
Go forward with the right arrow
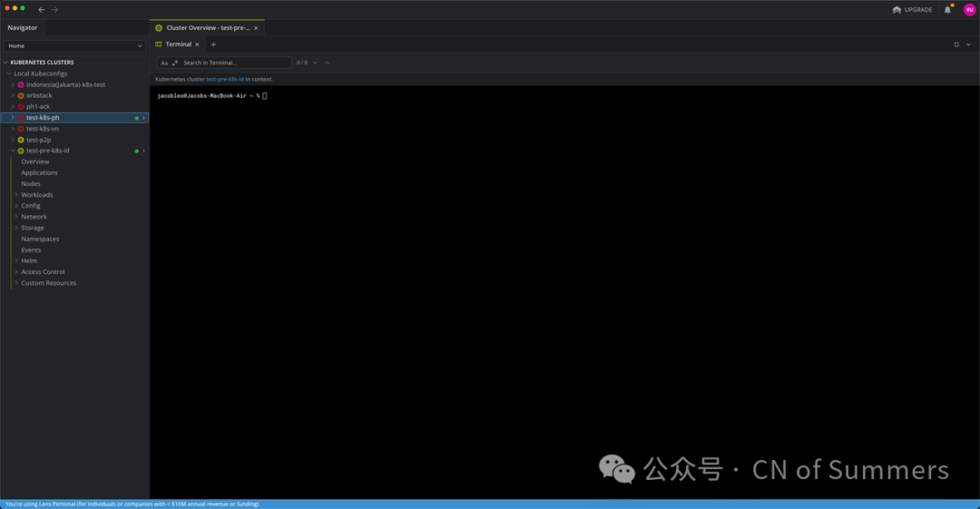point(55,9)
